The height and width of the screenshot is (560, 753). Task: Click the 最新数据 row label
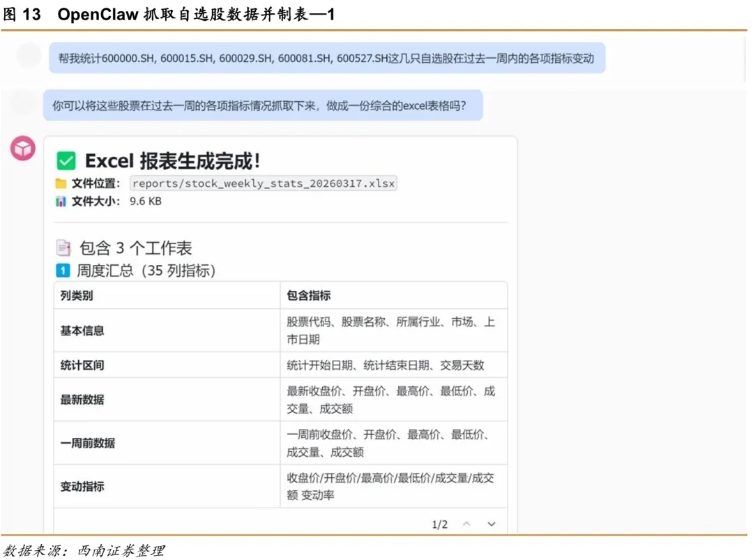pyautogui.click(x=82, y=400)
